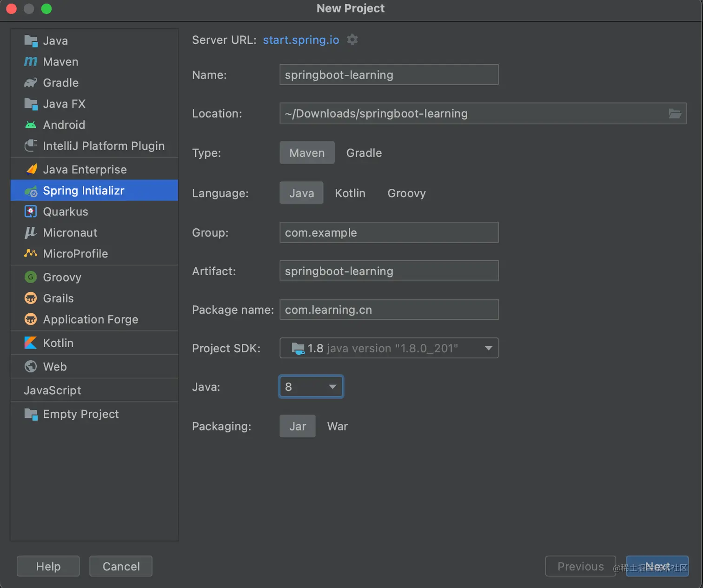
Task: Select the Application Forge icon
Action: point(31,319)
